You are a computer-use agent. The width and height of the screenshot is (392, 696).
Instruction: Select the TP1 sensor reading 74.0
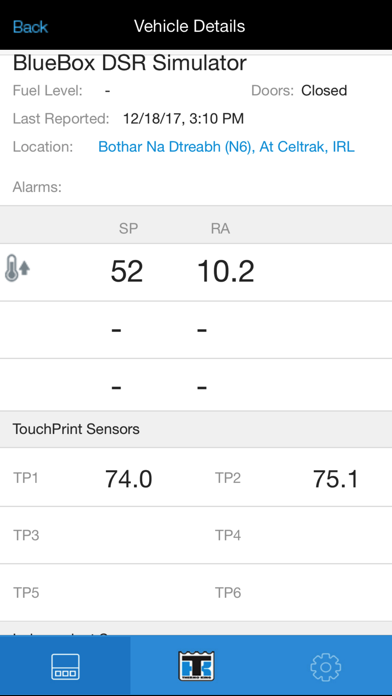pyautogui.click(x=129, y=479)
